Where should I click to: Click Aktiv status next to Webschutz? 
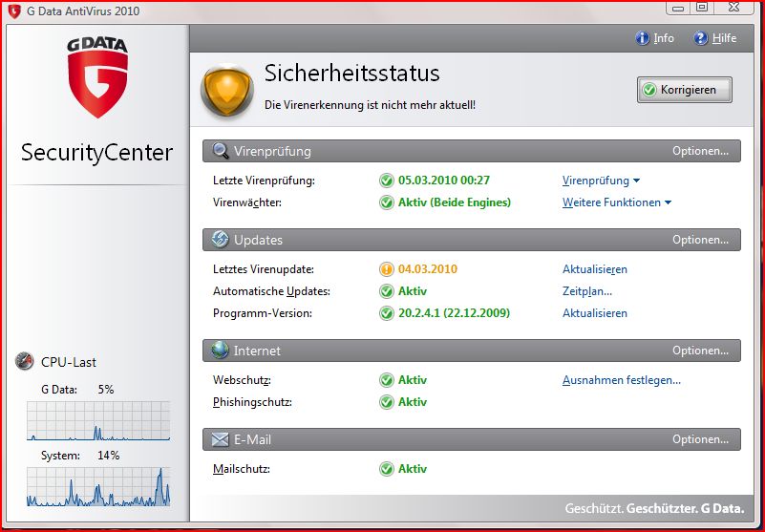[x=413, y=380]
